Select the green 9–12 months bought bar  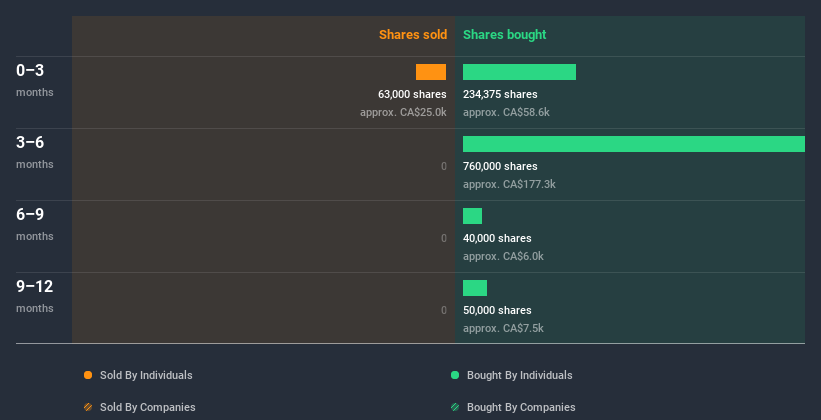click(475, 288)
